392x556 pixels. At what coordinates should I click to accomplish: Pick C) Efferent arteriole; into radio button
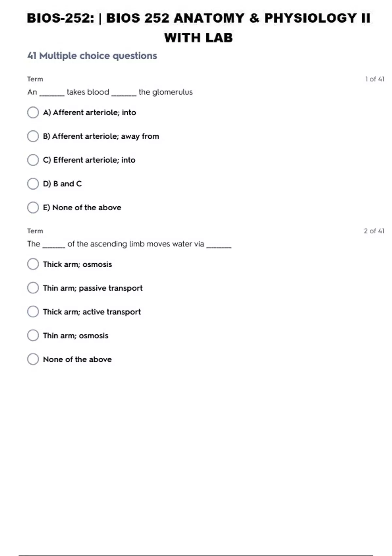coord(33,160)
